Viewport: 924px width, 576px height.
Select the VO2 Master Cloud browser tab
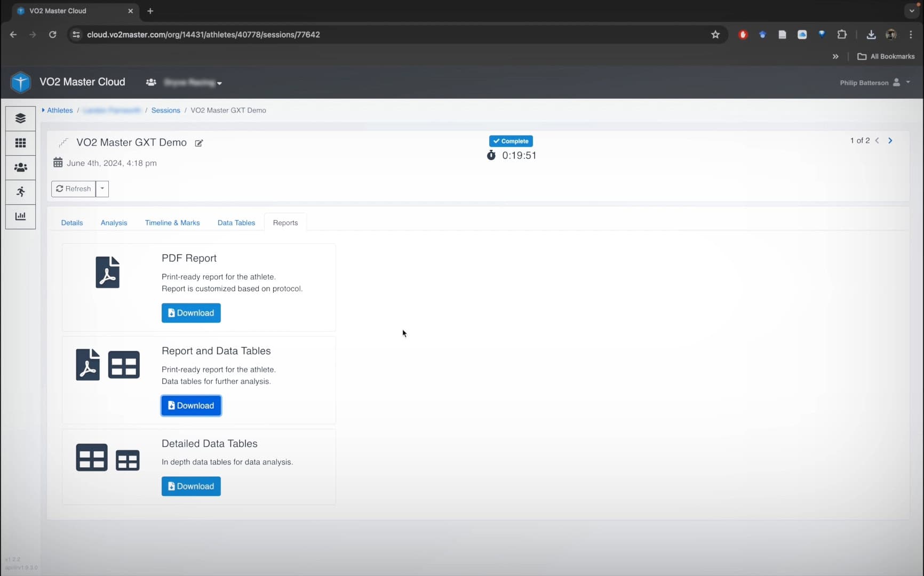tap(75, 11)
